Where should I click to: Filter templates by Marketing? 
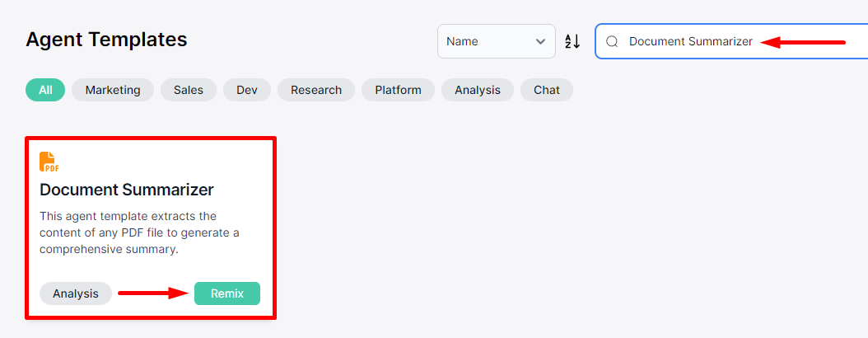[x=113, y=90]
